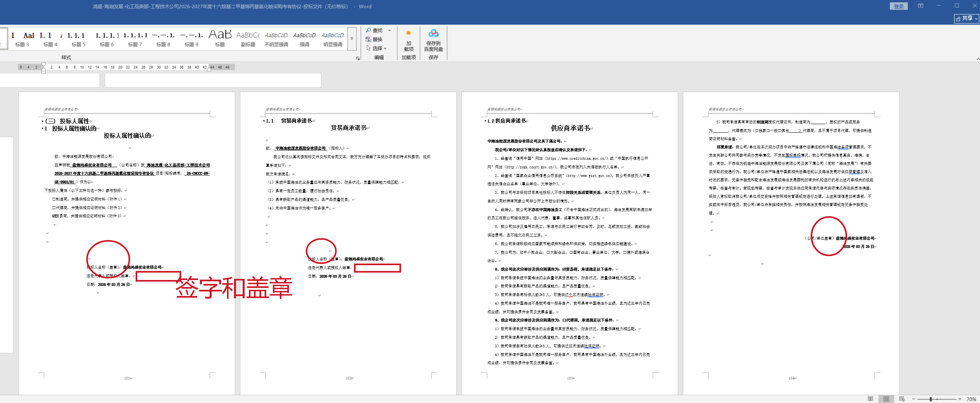Apply the 标题 4 style

[x=50, y=39]
